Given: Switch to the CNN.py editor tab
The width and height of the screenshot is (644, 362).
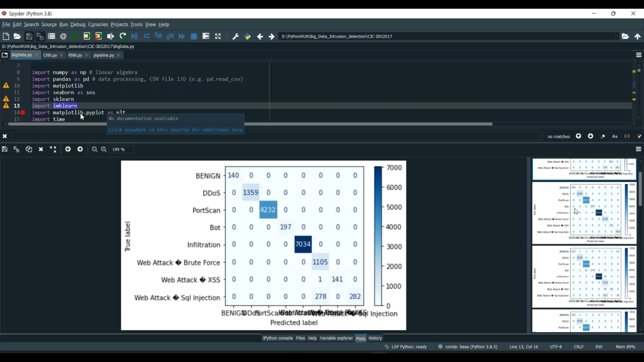Looking at the screenshot, I should pyautogui.click(x=50, y=55).
